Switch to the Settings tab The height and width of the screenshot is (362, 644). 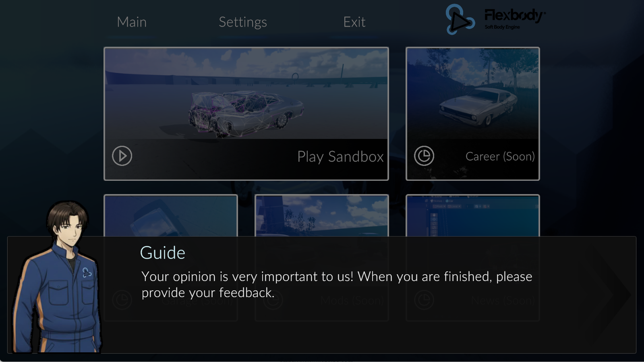[x=243, y=22]
